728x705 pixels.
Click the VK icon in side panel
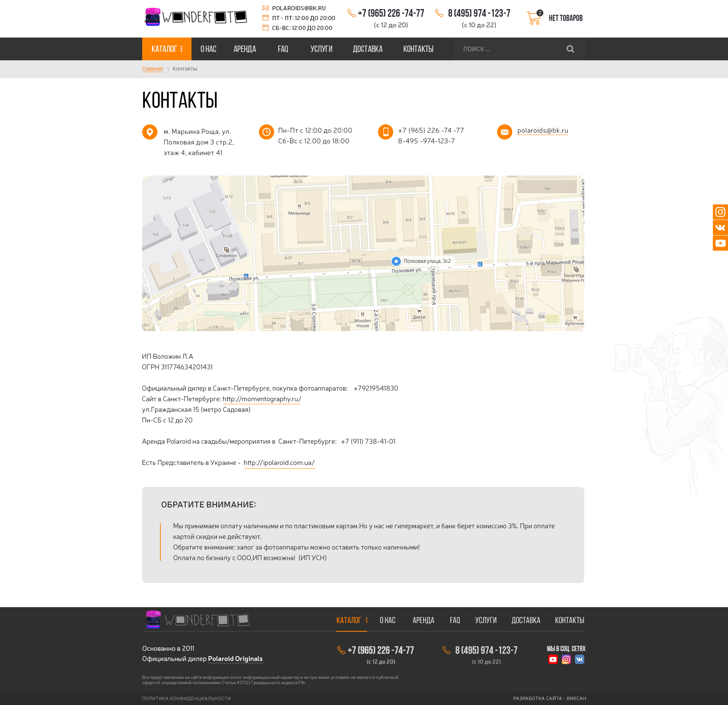pyautogui.click(x=720, y=228)
